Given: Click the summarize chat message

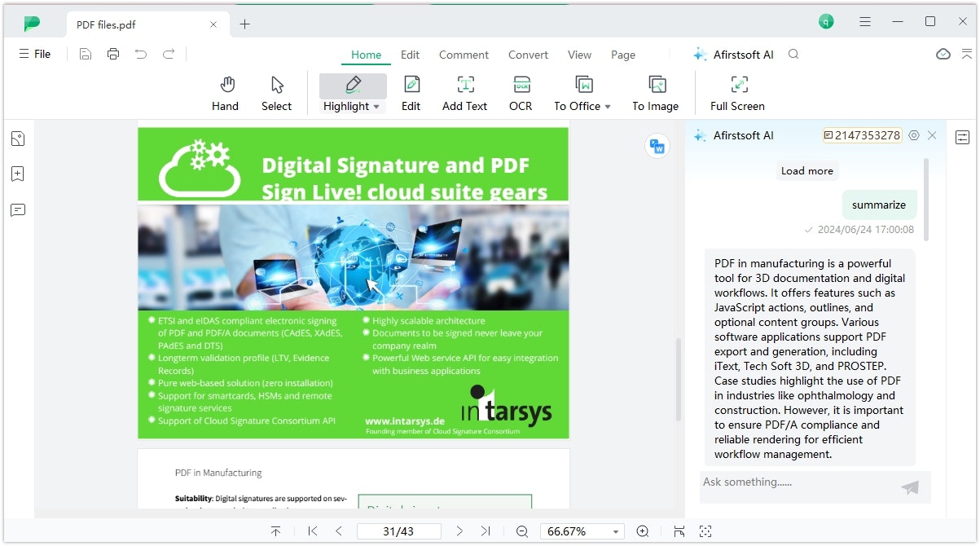Looking at the screenshot, I should (879, 205).
